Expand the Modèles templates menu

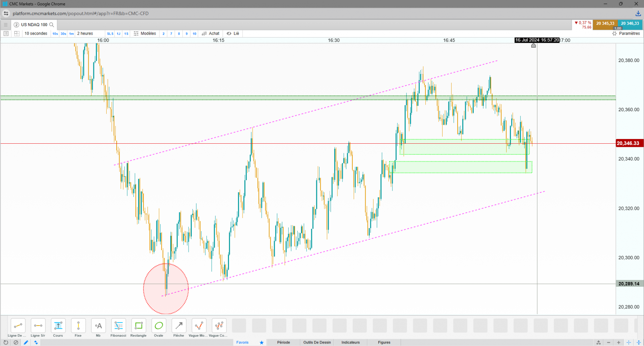tap(145, 34)
